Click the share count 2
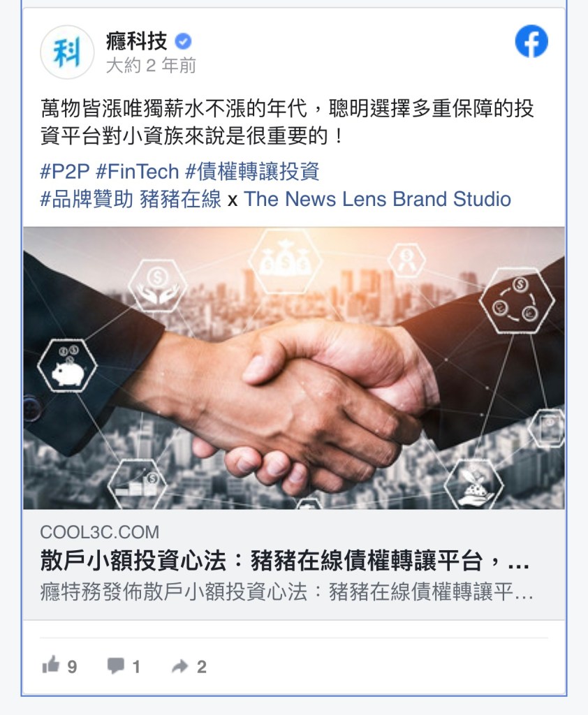This screenshot has height=715, width=588. pyautogui.click(x=202, y=667)
